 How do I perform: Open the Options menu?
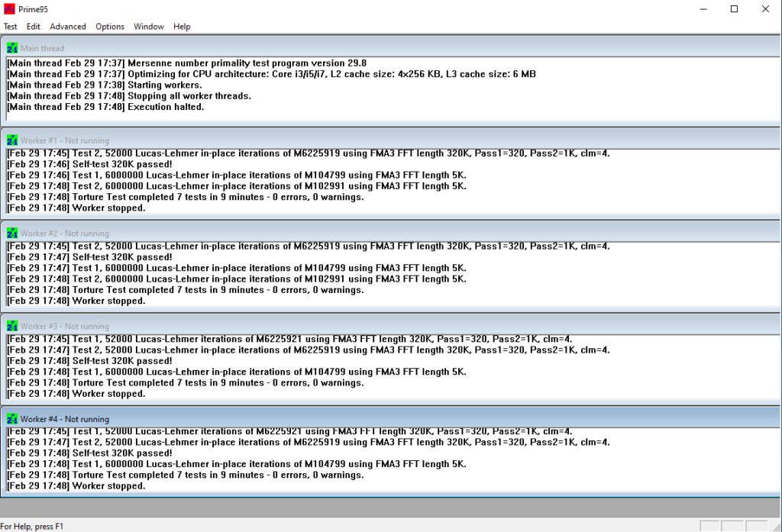tap(110, 27)
